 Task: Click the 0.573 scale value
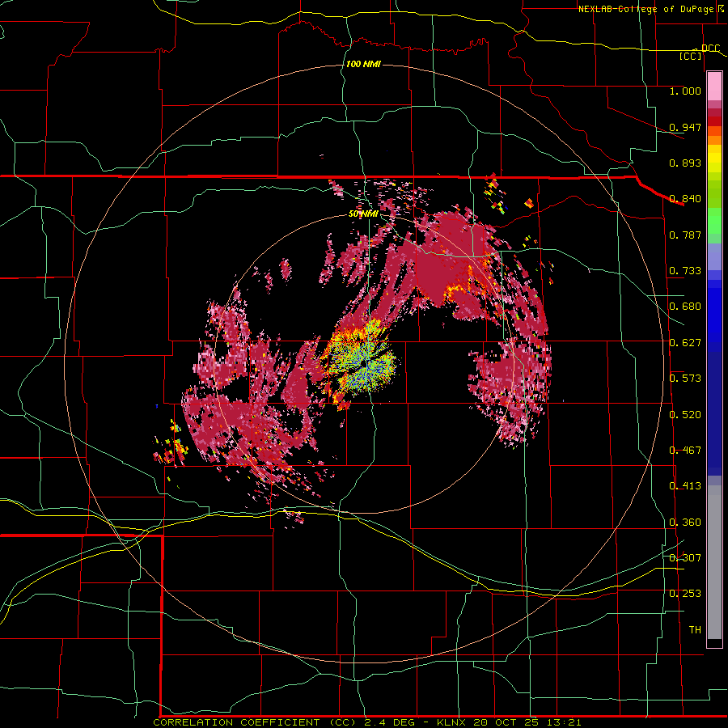tap(685, 379)
